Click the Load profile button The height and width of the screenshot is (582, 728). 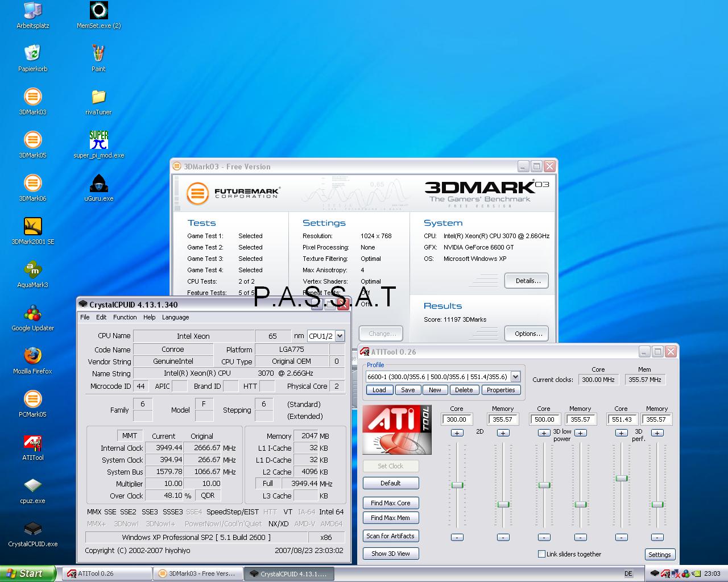point(379,390)
